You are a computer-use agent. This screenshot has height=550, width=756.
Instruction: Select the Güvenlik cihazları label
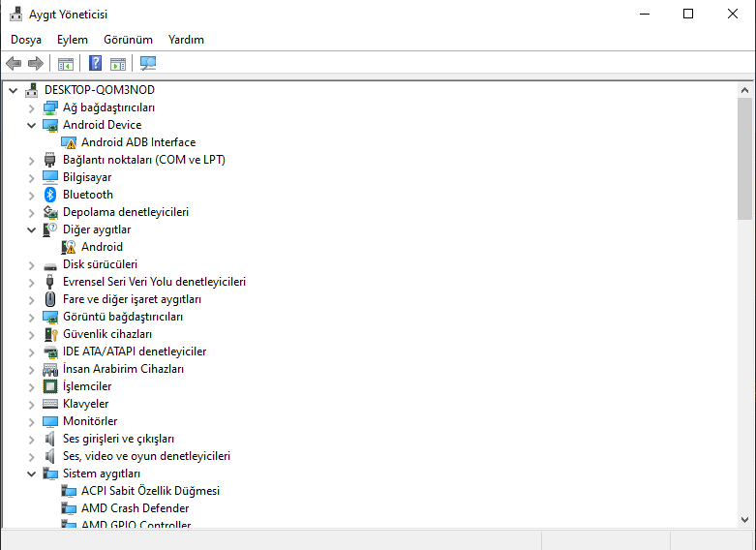pyautogui.click(x=107, y=334)
